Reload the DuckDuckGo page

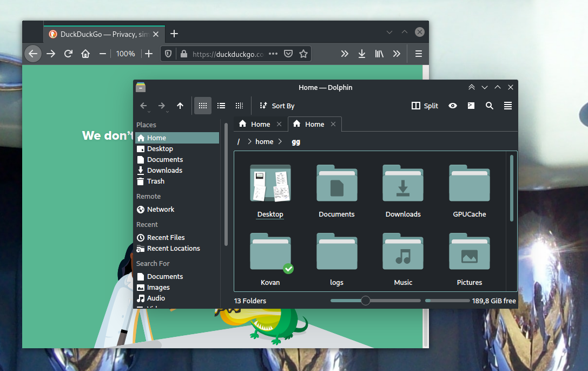(x=68, y=54)
